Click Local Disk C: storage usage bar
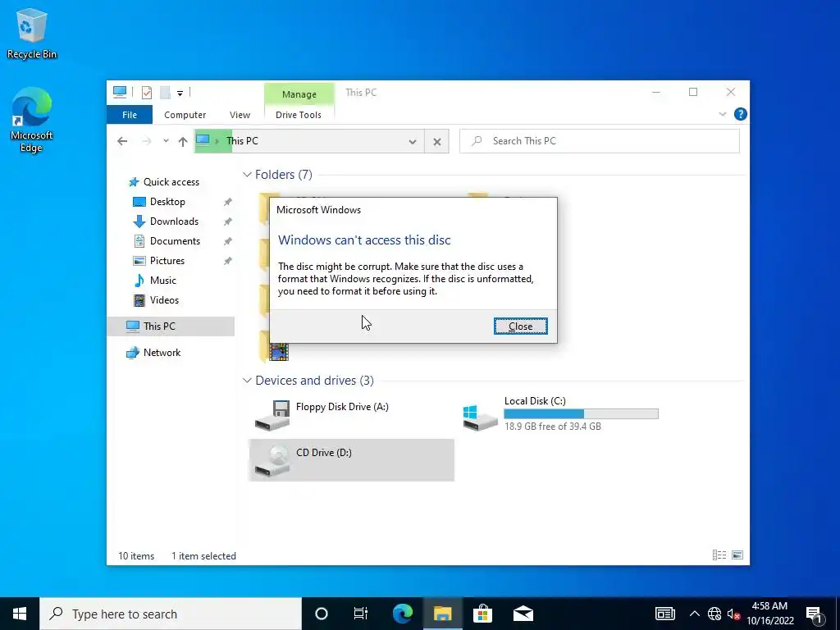This screenshot has width=840, height=630. (582, 413)
